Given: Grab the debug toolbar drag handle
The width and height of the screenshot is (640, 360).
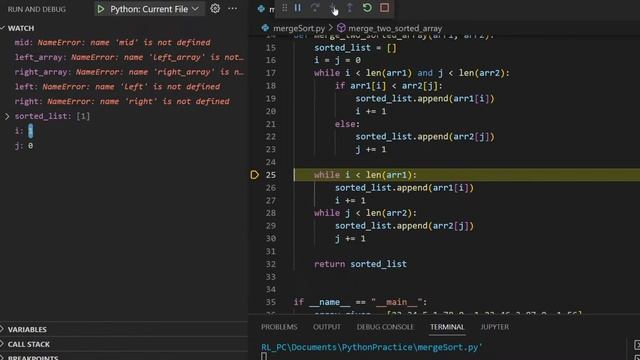Looking at the screenshot, I should click(x=284, y=8).
